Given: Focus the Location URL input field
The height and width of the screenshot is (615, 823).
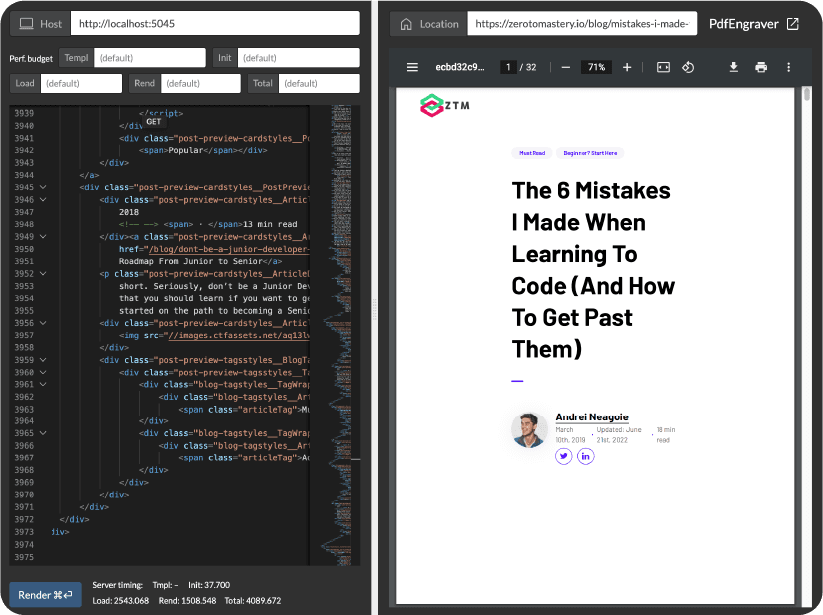Looking at the screenshot, I should (x=582, y=24).
